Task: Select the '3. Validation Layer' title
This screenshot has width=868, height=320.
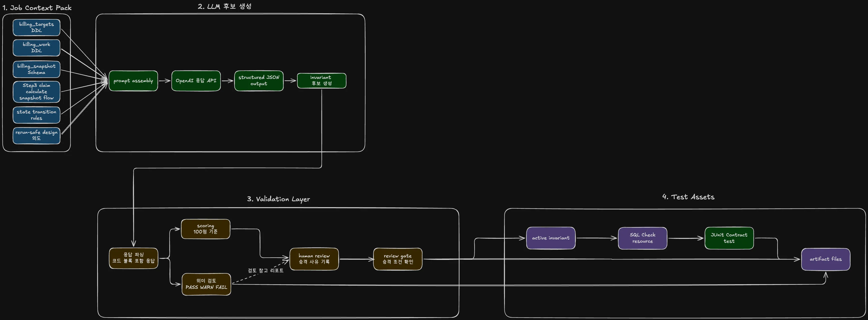Action: click(278, 199)
